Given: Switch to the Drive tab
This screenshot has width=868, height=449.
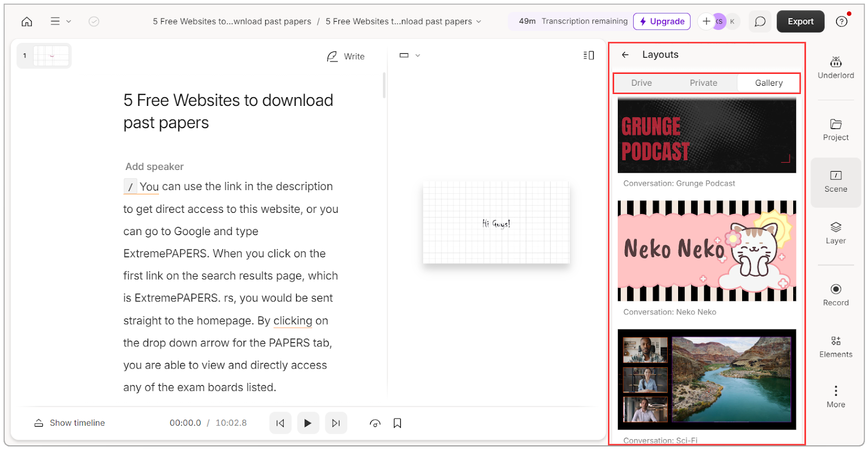Looking at the screenshot, I should [641, 83].
